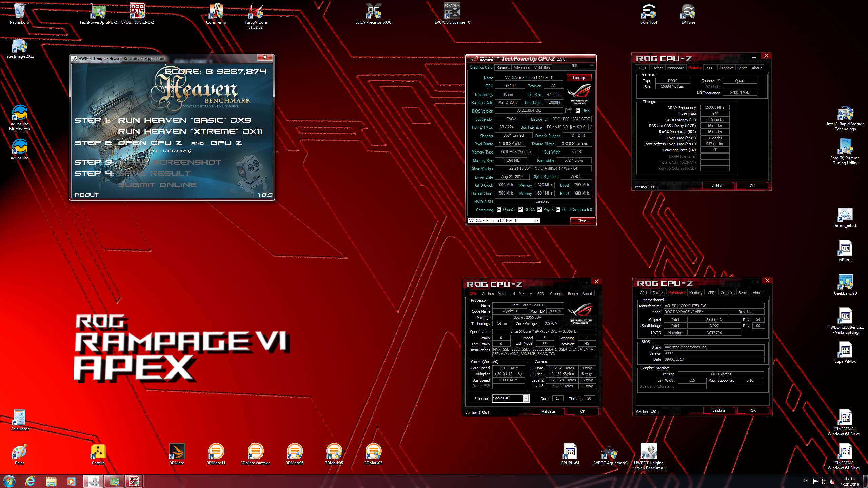Open Catzilla desktop shortcut
Screen dimensions: 868x488
tap(98, 455)
